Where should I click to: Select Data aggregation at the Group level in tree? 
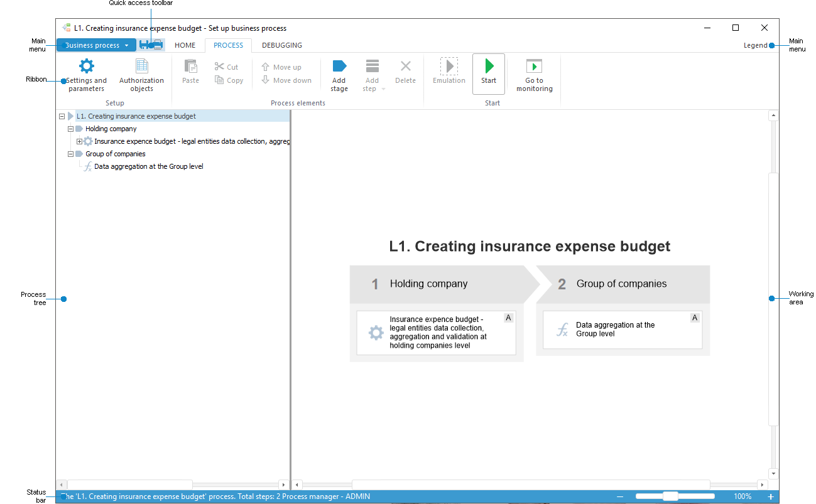coord(149,166)
